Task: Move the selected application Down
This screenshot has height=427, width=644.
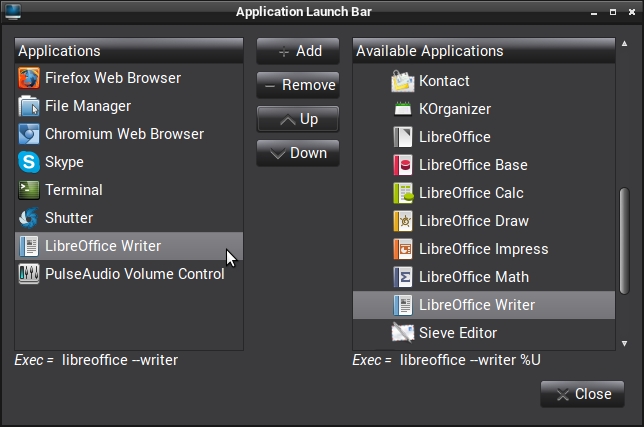Action: click(x=298, y=153)
